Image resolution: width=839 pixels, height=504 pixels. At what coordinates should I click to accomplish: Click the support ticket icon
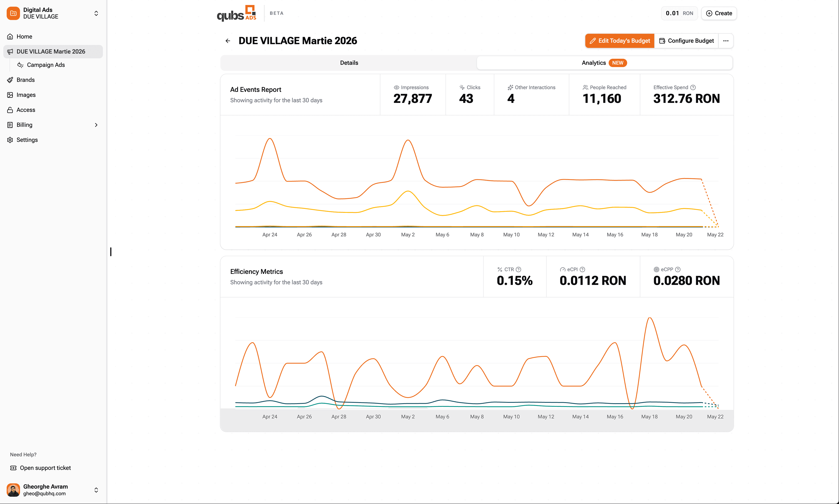click(13, 468)
